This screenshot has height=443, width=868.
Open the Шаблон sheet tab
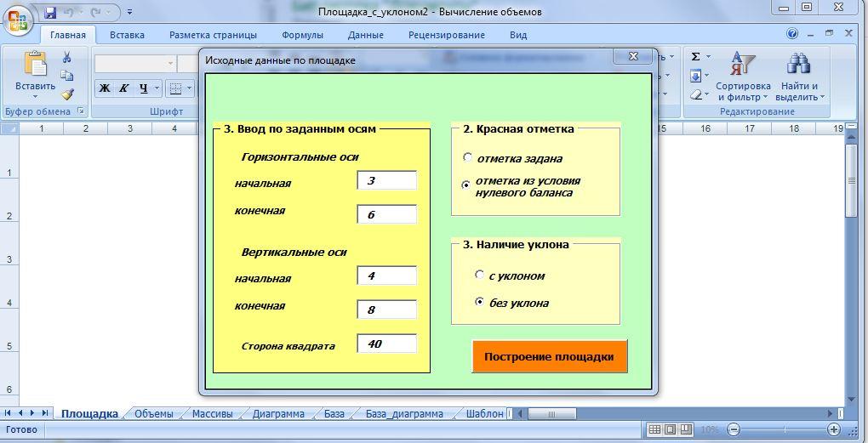(x=484, y=414)
